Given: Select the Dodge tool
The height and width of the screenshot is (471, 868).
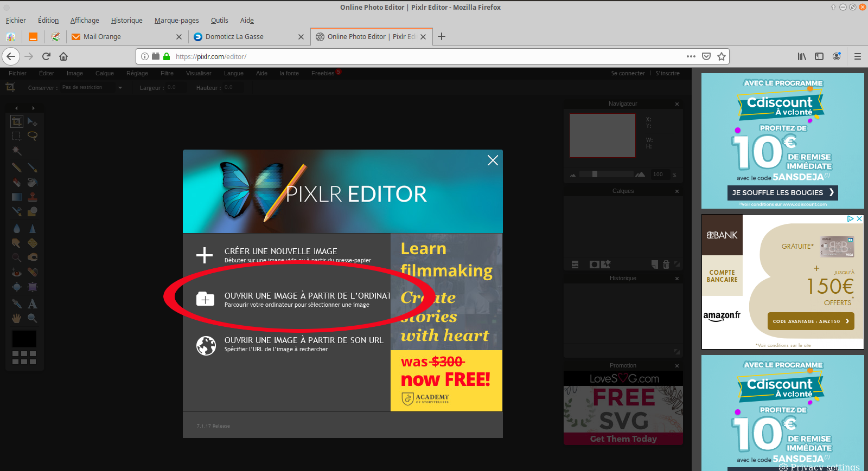Looking at the screenshot, I should (17, 257).
